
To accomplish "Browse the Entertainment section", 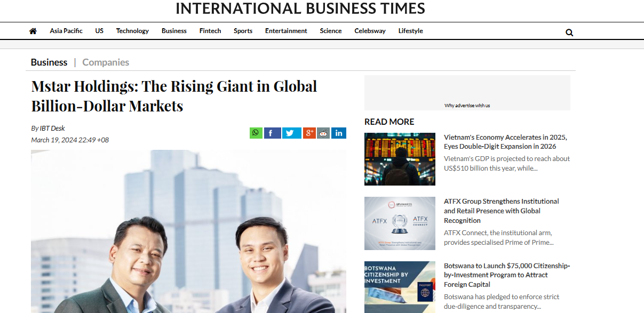I will coord(286,31).
